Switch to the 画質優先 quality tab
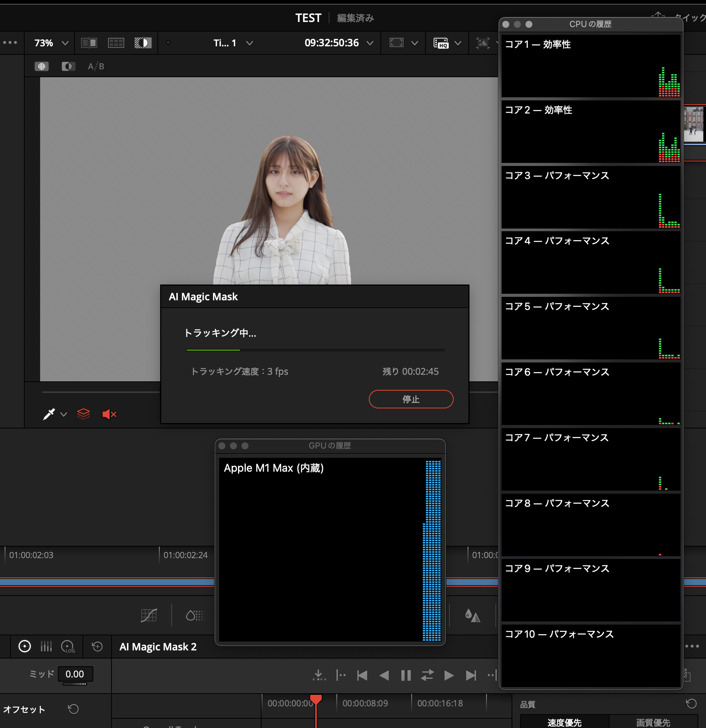706x728 pixels. coord(653,722)
